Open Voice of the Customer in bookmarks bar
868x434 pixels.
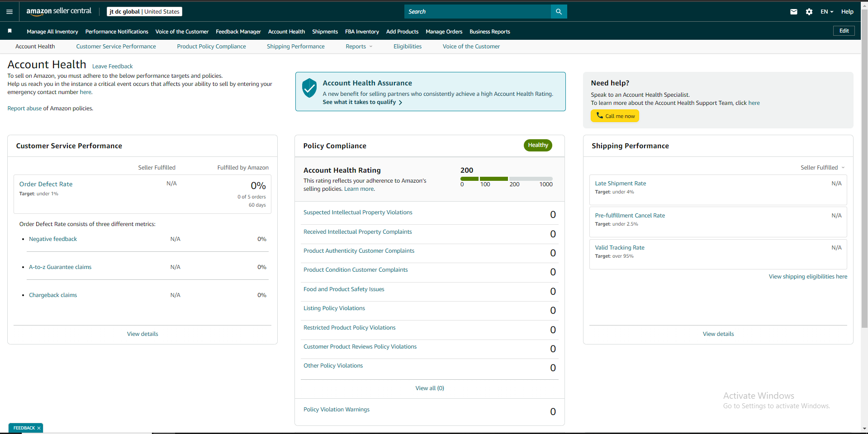click(182, 32)
